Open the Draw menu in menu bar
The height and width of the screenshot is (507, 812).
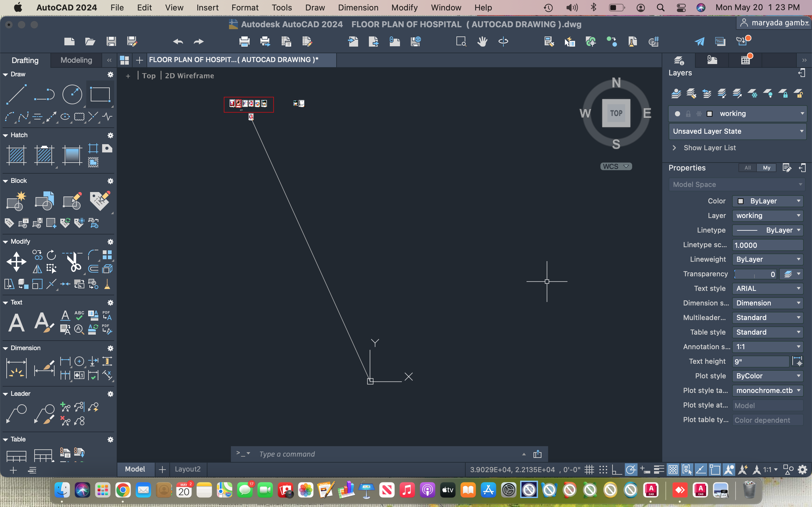[x=315, y=7]
